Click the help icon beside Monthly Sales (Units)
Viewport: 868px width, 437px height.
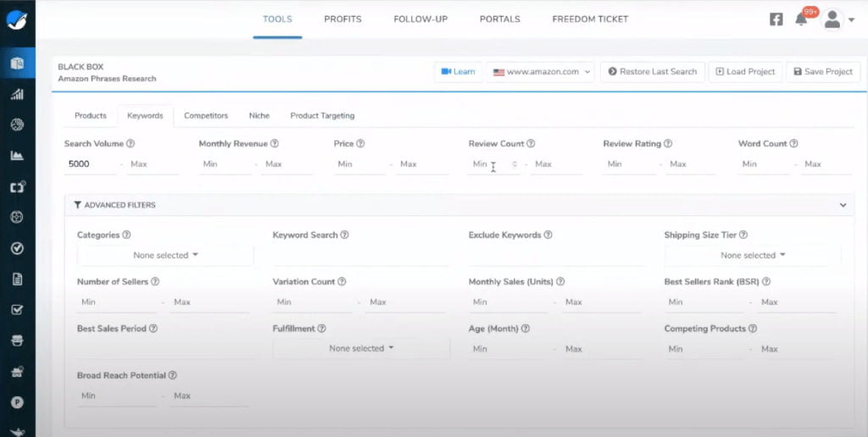pyautogui.click(x=560, y=281)
